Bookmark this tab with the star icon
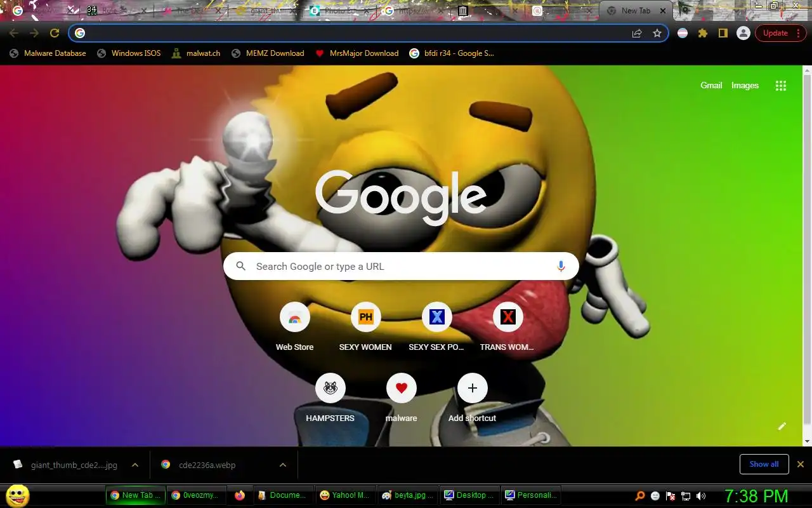 click(657, 33)
